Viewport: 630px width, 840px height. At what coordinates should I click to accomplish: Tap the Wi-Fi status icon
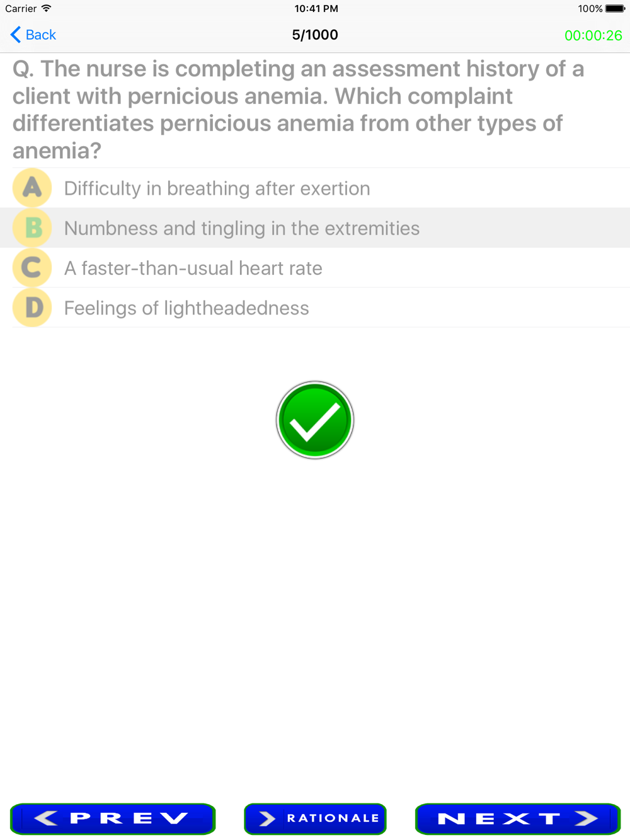47,9
